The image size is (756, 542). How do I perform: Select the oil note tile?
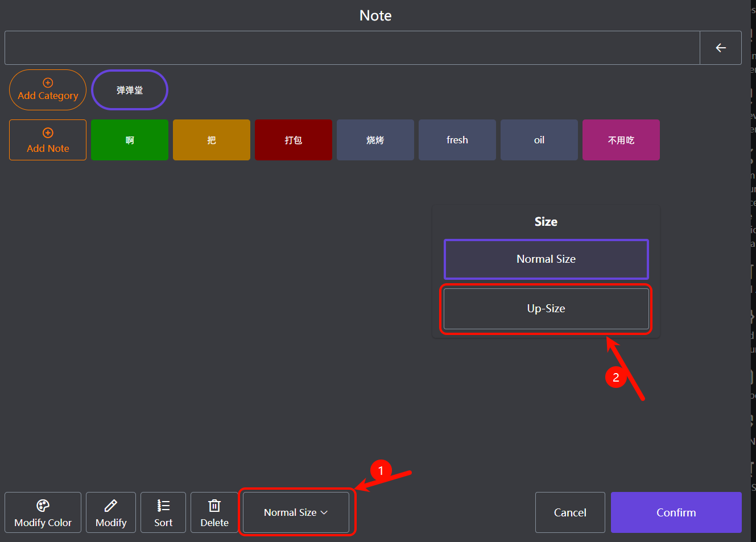pos(539,140)
